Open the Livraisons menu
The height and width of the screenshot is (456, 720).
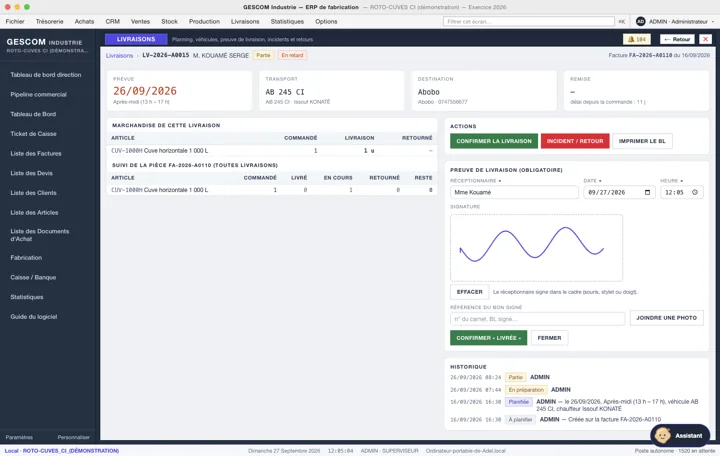pos(245,22)
